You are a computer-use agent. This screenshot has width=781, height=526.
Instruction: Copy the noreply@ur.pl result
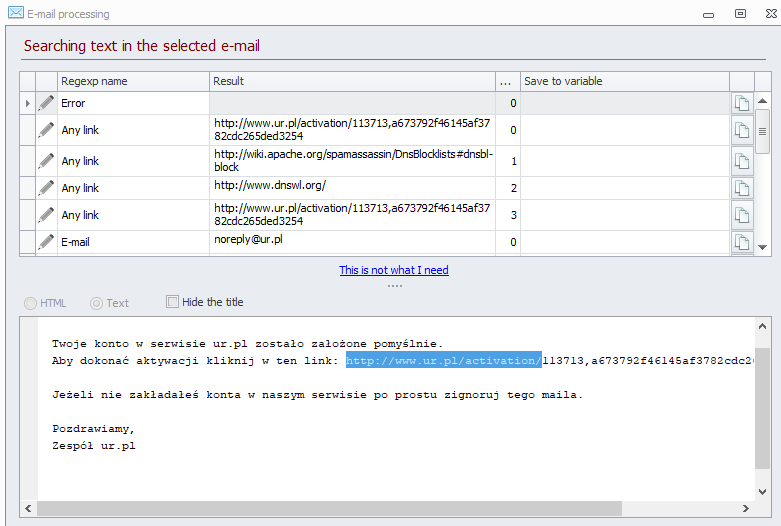click(x=742, y=242)
